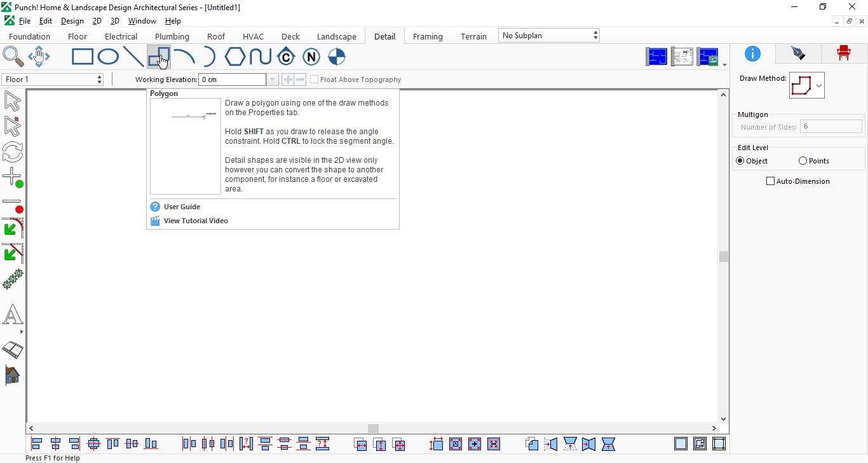Image resolution: width=868 pixels, height=463 pixels.
Task: Open the Roof plan tab
Action: point(216,36)
